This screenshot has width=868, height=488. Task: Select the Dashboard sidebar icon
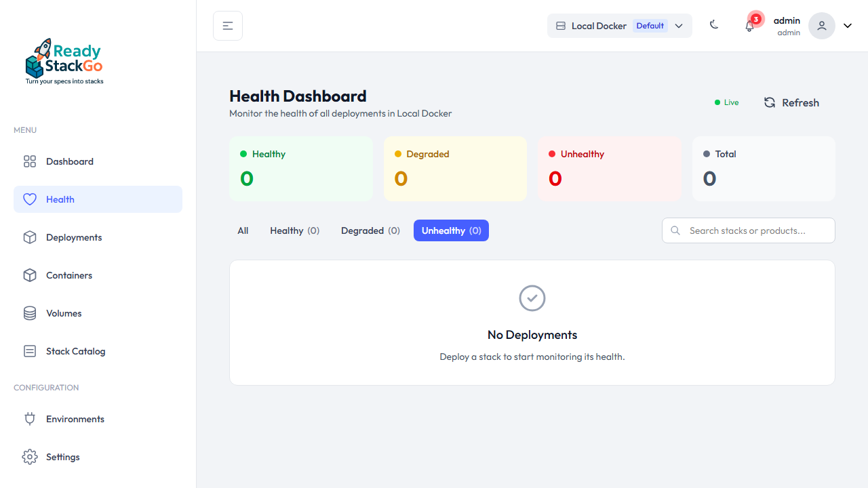coord(29,161)
